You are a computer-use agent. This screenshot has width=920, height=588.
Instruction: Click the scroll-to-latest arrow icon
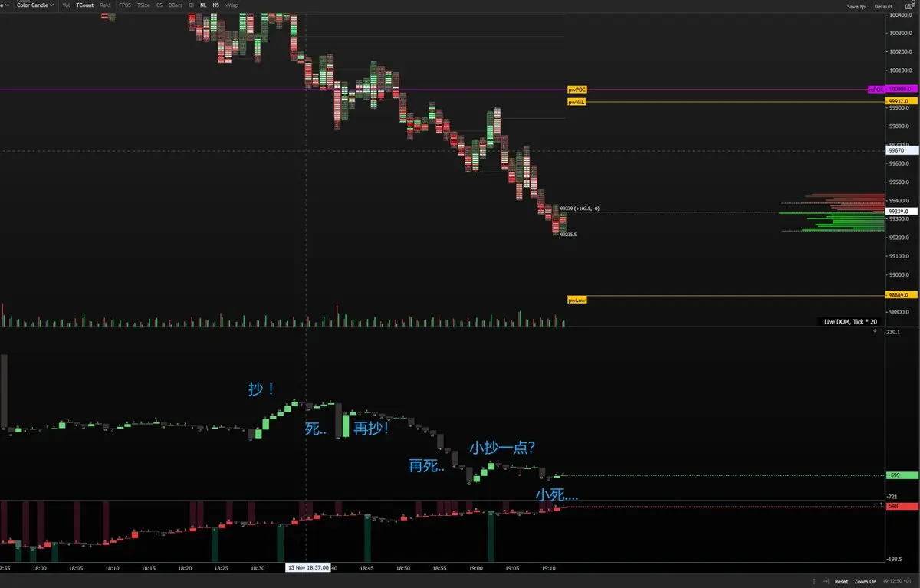click(x=826, y=582)
